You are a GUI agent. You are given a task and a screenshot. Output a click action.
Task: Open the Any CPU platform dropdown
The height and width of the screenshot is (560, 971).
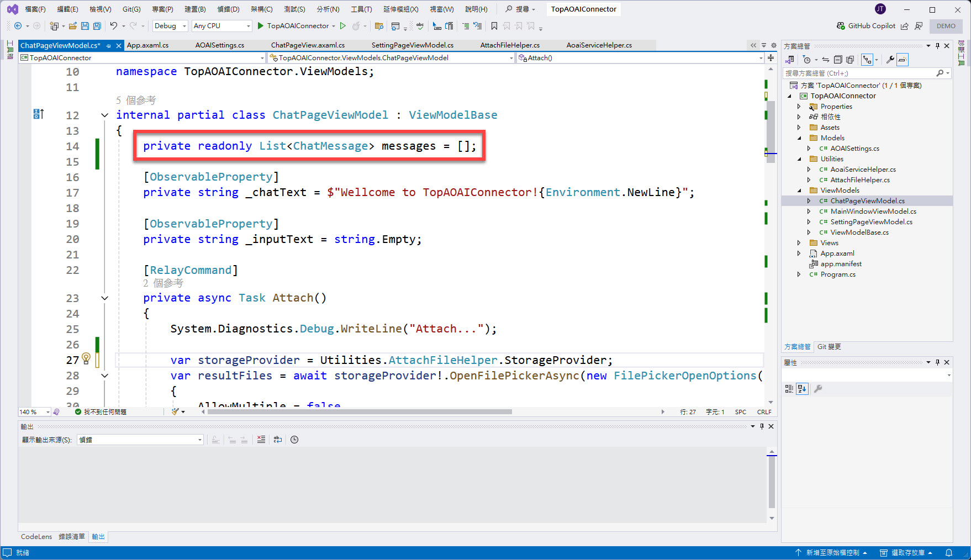pos(222,26)
